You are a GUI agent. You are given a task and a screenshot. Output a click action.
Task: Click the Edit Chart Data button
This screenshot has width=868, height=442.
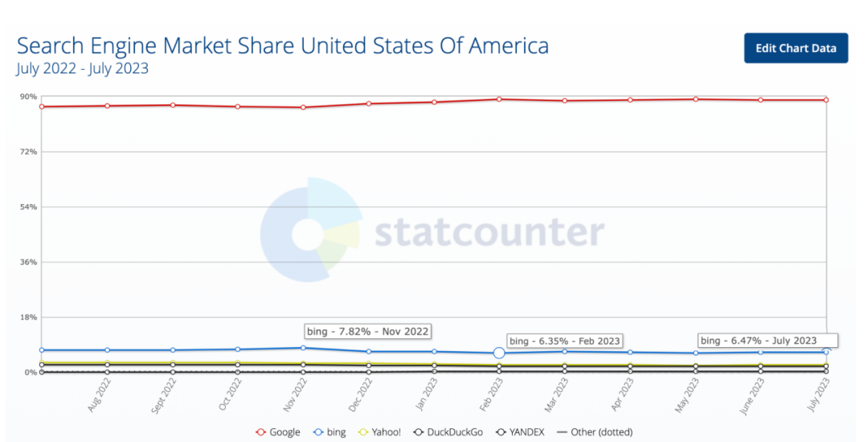(x=796, y=48)
